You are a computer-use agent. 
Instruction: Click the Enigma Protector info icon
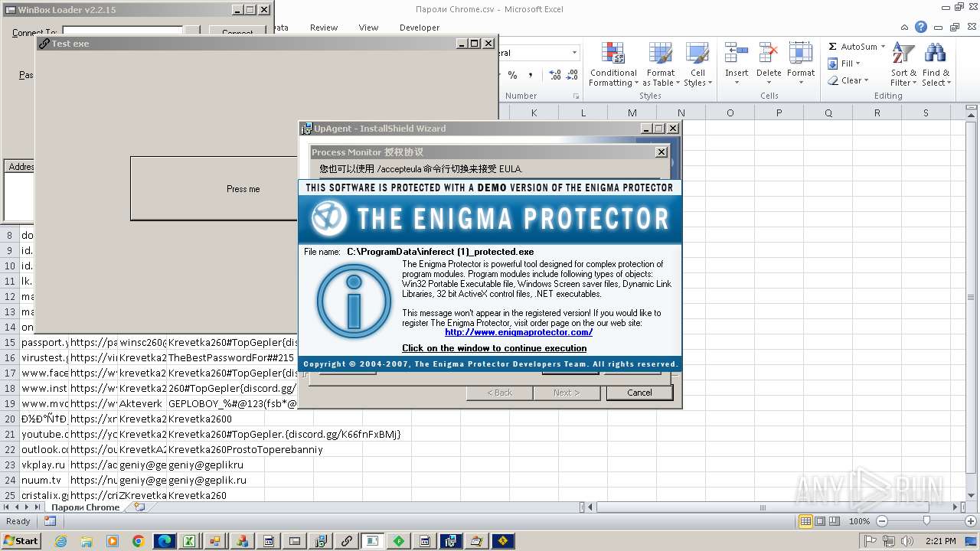(354, 302)
